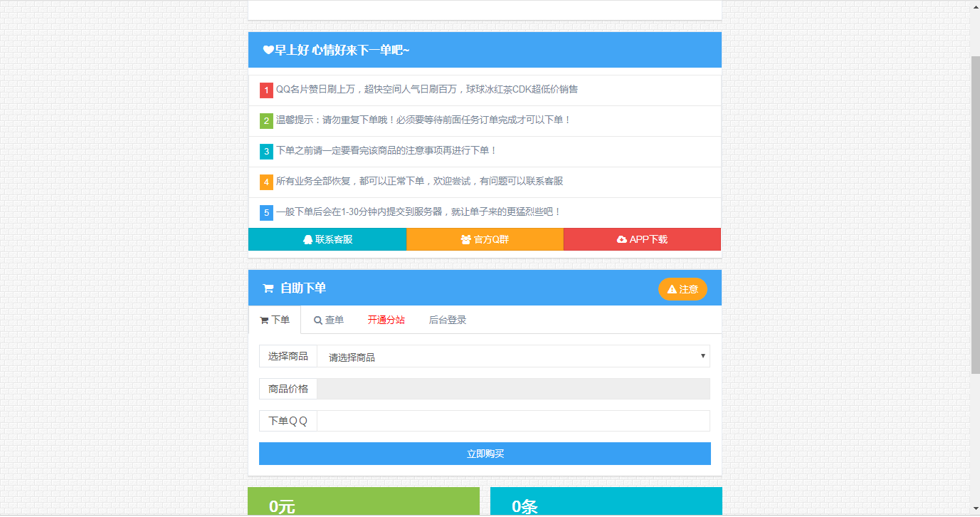
Task: Click the blue number 5 notice badge
Action: point(266,213)
